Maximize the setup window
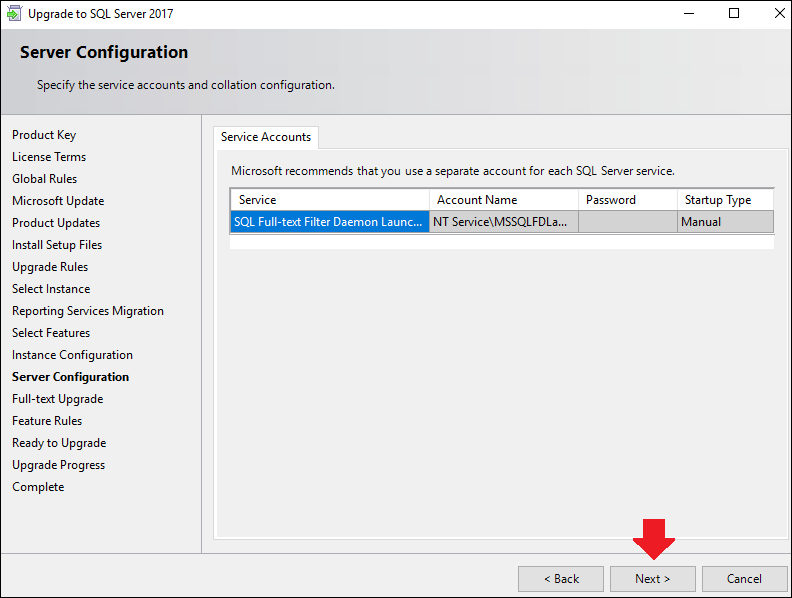 (734, 13)
